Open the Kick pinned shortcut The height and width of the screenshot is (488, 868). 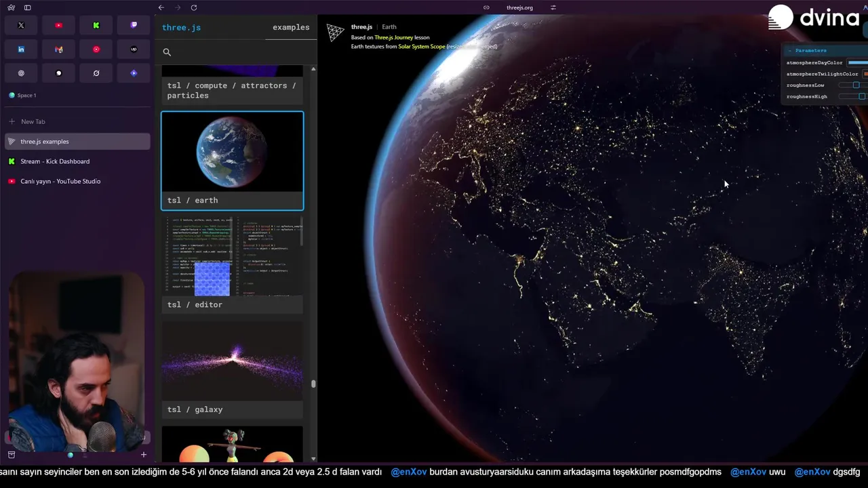(96, 25)
